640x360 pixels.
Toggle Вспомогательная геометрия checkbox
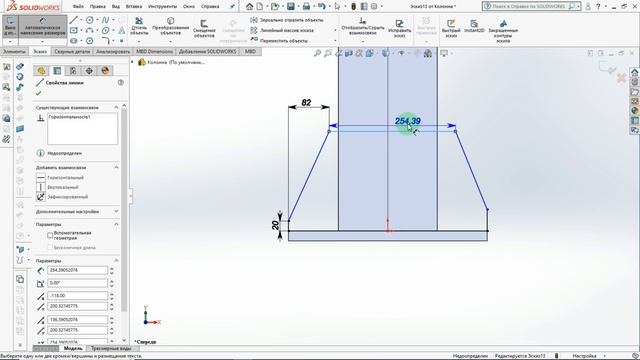(50, 236)
